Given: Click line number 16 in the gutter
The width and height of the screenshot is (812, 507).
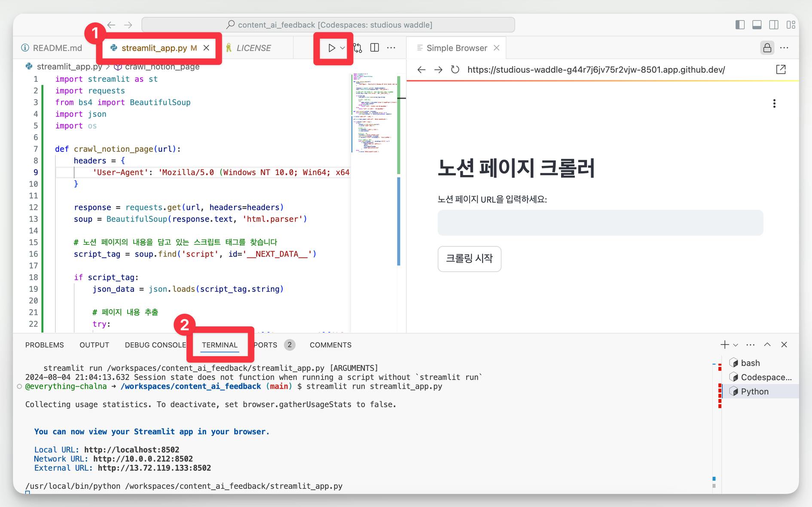Looking at the screenshot, I should [x=34, y=254].
